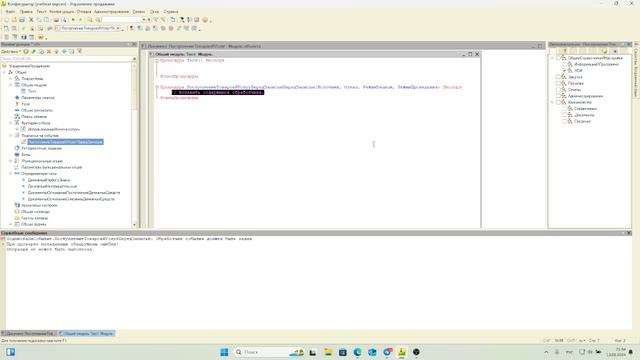Close the service messages panel

coord(629,233)
